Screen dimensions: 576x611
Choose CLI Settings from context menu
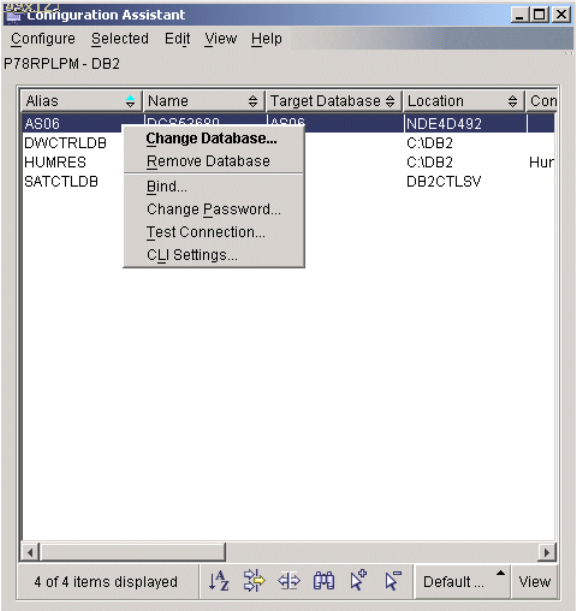point(192,255)
